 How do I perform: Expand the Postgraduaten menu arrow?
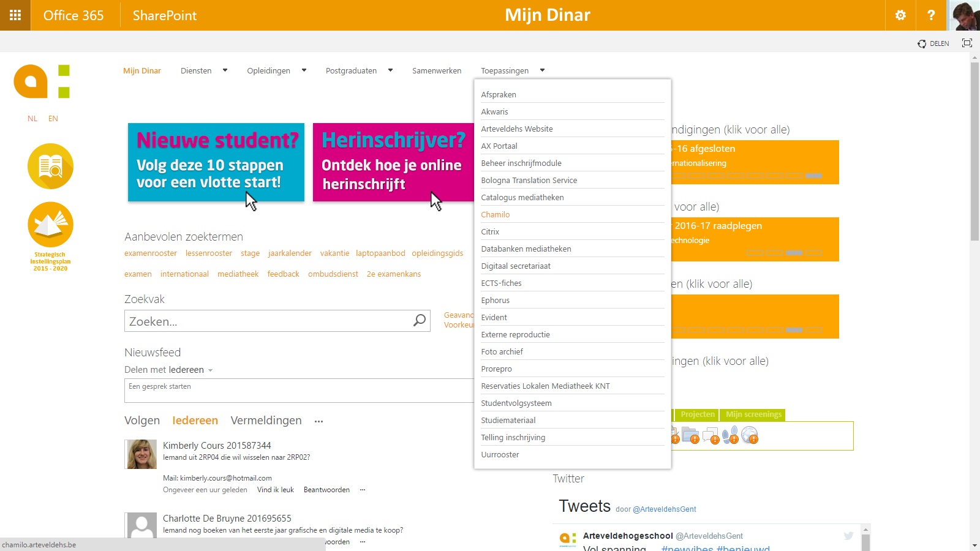pos(390,70)
